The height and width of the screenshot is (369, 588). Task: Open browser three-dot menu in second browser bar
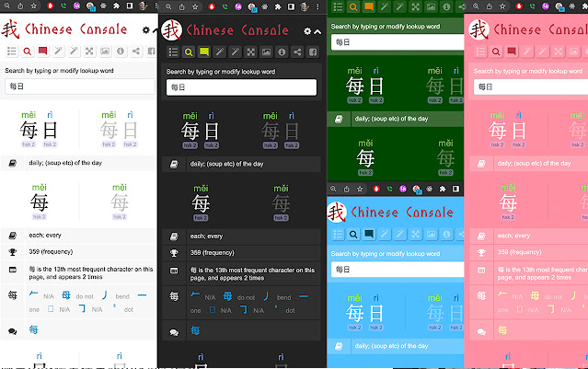317,6
